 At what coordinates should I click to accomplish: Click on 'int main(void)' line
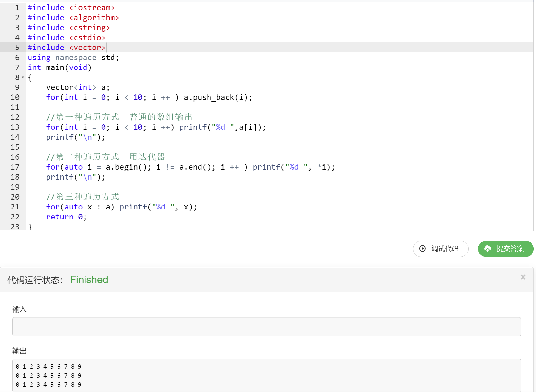click(x=59, y=67)
